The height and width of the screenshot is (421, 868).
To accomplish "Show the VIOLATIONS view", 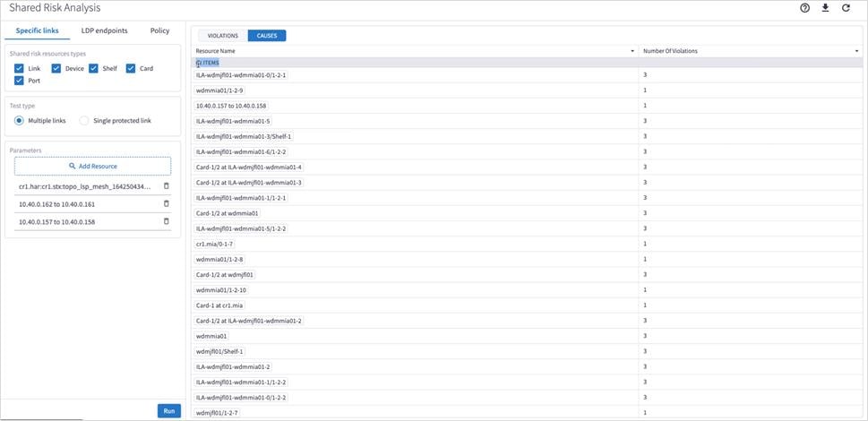I will 223,36.
